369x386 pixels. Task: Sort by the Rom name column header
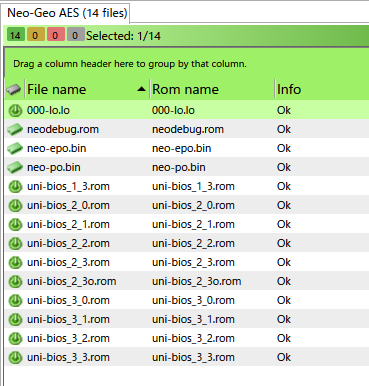212,89
